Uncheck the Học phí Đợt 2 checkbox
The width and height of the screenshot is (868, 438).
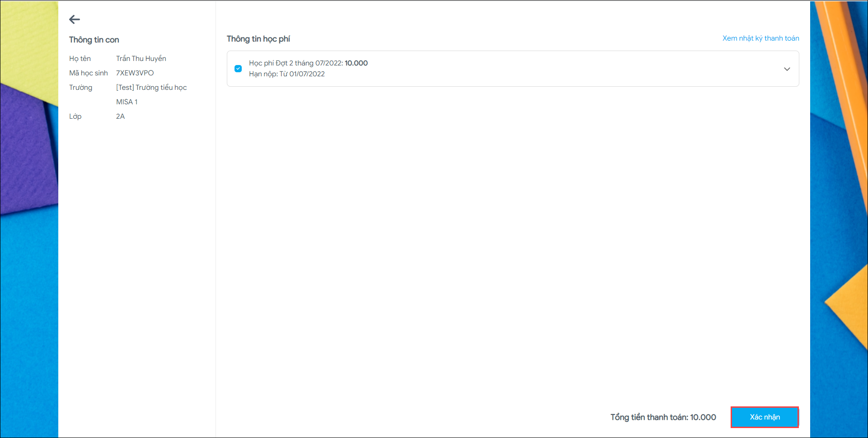[238, 69]
